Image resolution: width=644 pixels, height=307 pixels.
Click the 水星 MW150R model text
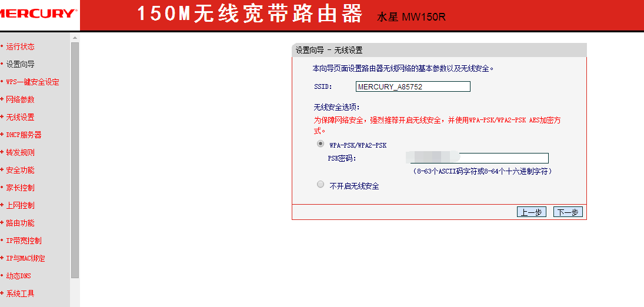pos(411,17)
